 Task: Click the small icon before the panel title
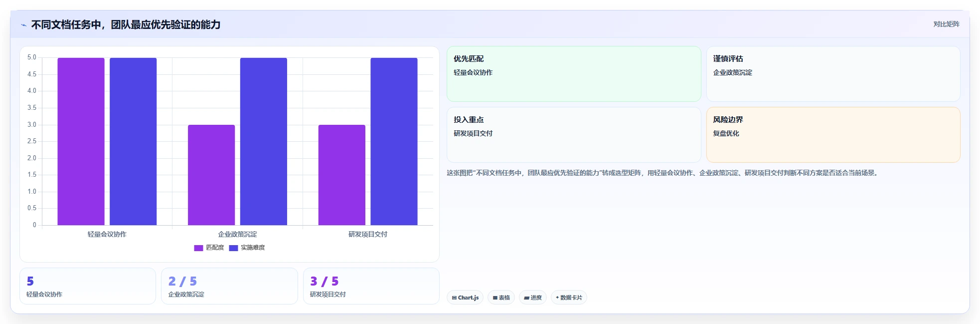tap(23, 25)
